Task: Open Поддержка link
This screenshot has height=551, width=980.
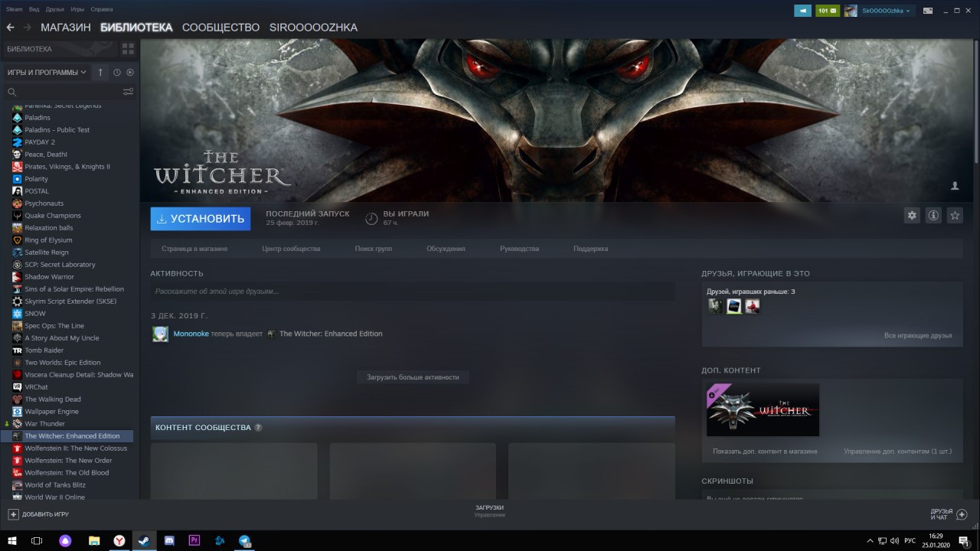Action: click(x=590, y=249)
